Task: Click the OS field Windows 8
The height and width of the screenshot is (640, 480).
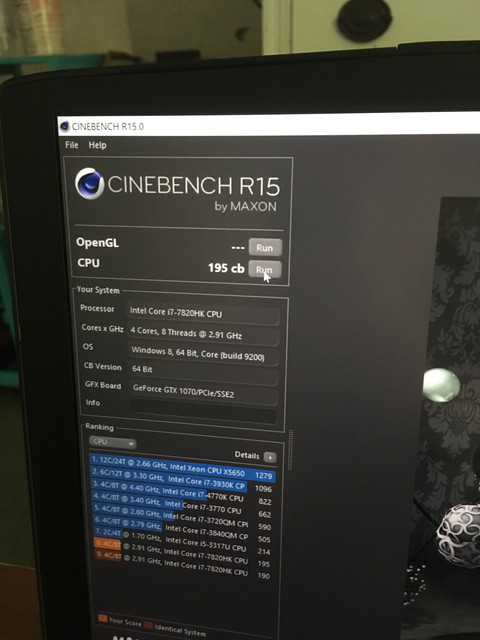Action: pyautogui.click(x=204, y=354)
